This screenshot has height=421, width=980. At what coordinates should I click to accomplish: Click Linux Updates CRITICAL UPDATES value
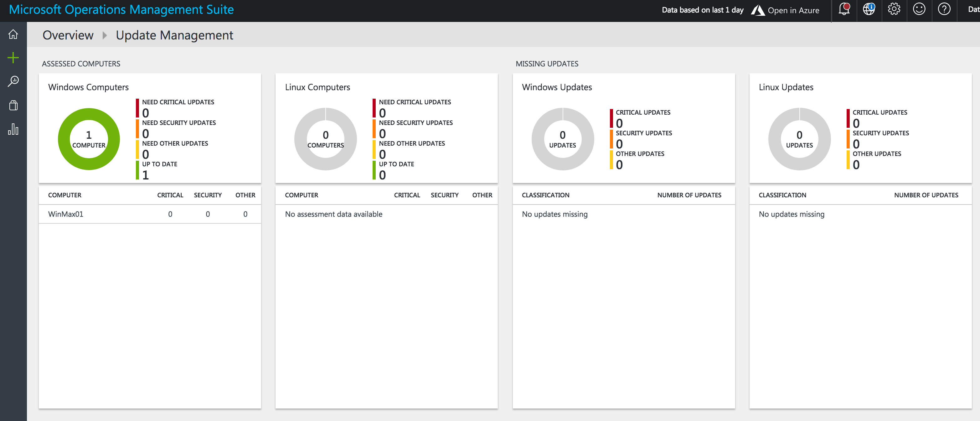coord(856,123)
